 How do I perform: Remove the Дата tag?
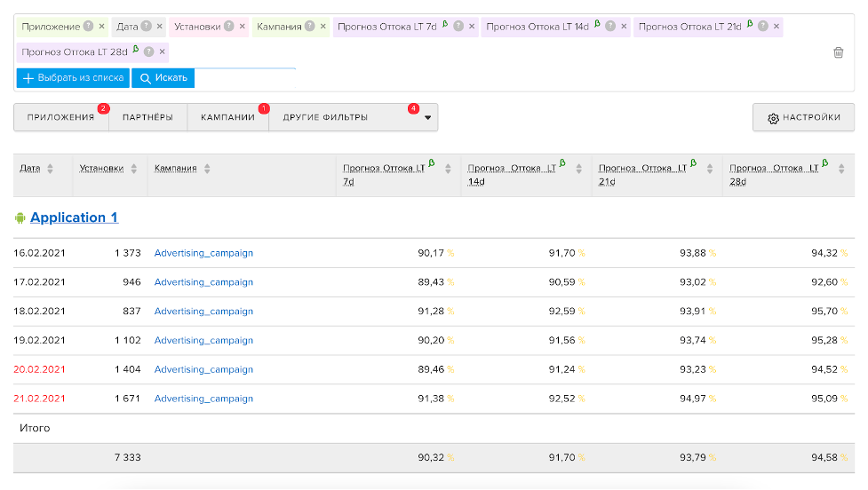click(159, 26)
